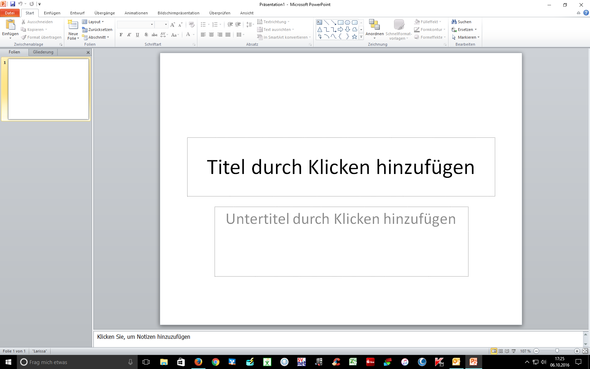Minimize the ribbon with the caret icon

click(578, 13)
